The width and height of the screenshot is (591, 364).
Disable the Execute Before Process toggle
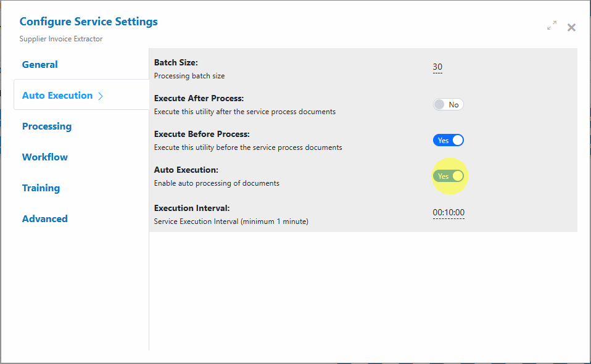point(448,140)
